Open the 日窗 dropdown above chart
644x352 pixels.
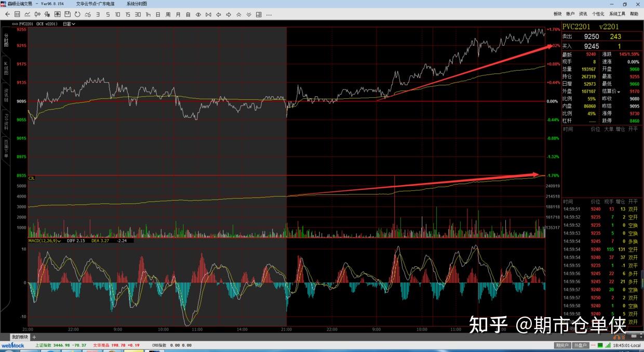(69, 24)
